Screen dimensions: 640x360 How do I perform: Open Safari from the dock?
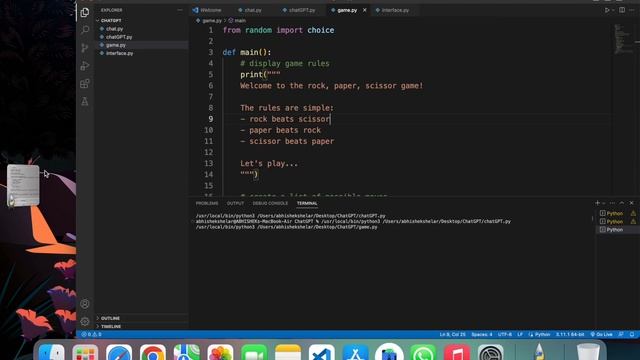[x=119, y=353]
